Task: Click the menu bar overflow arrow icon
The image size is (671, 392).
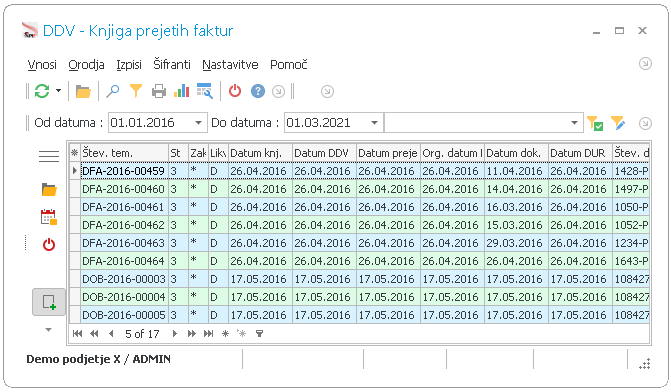Action: tap(645, 64)
